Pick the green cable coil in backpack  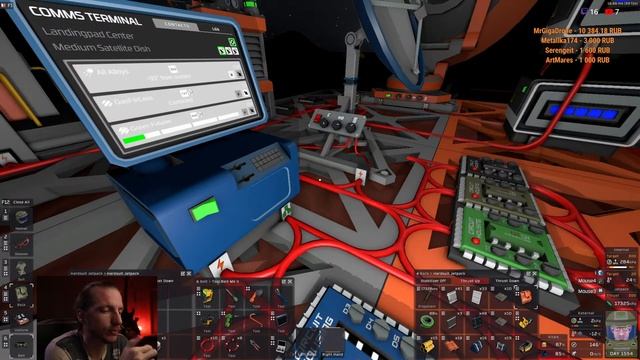coord(427,322)
